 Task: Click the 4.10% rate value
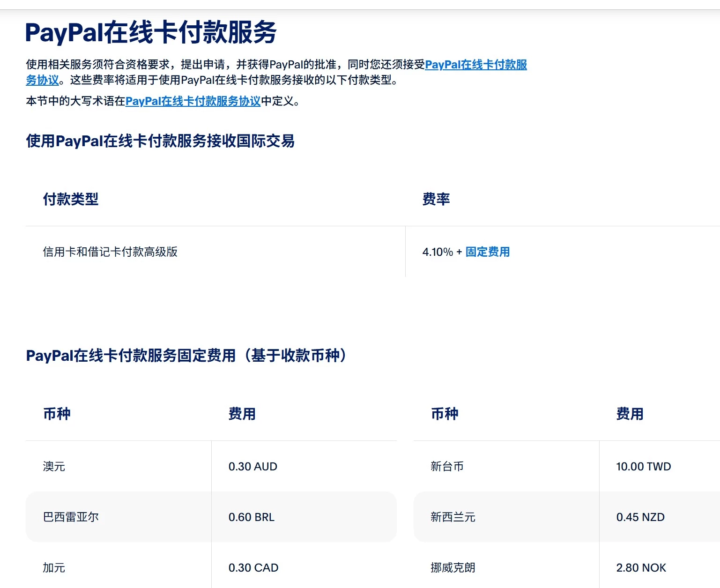coord(438,252)
